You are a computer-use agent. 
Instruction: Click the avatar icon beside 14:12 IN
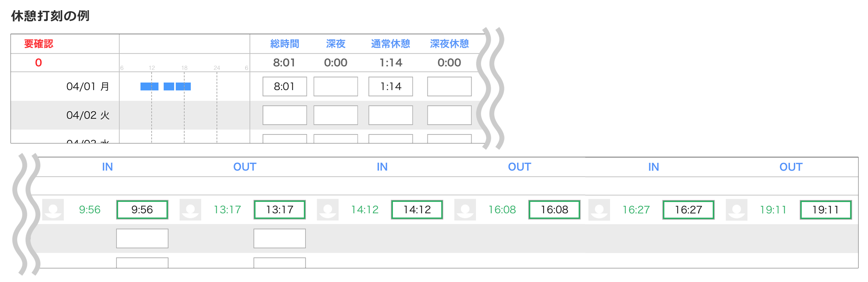click(x=328, y=210)
